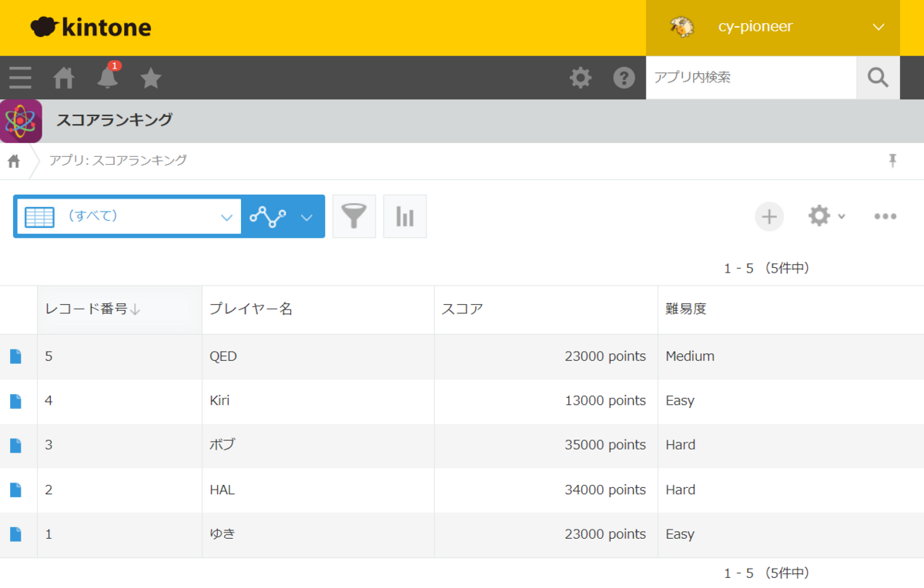
Task: Open the hamburger main menu
Action: pyautogui.click(x=20, y=78)
